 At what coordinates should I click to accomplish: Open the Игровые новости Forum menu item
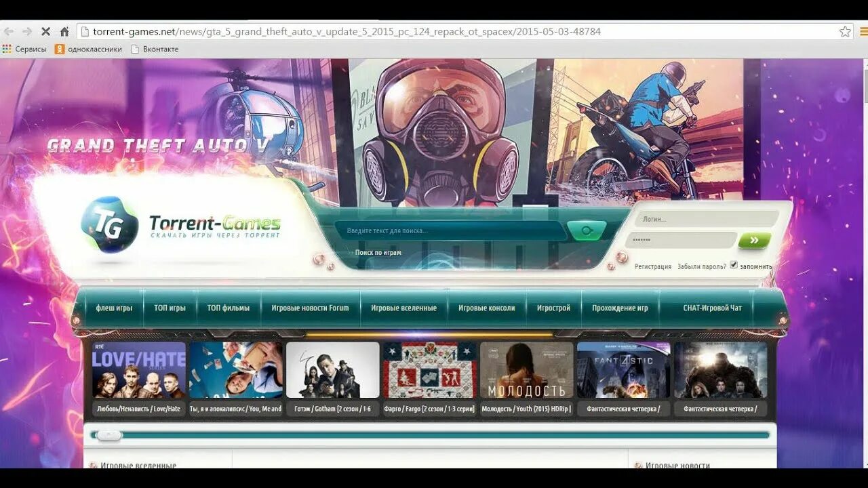(x=310, y=308)
